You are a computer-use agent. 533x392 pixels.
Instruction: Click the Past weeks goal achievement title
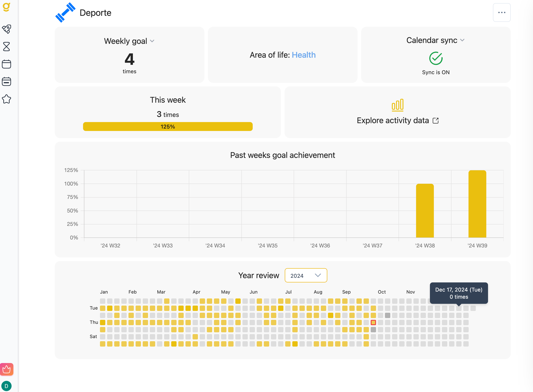click(283, 155)
